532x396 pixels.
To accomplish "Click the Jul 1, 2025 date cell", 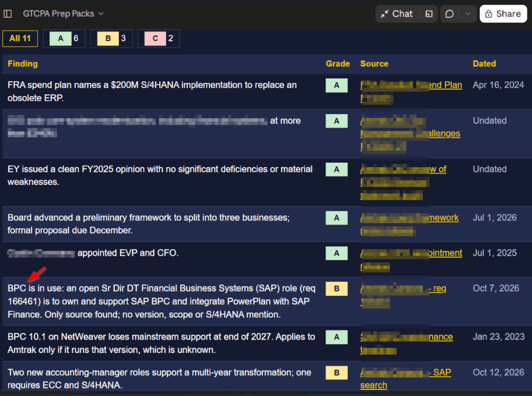I will pos(495,253).
